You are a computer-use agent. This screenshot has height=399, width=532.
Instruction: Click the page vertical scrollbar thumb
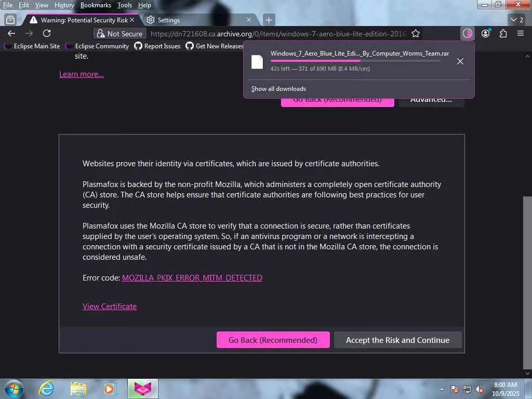[527, 283]
